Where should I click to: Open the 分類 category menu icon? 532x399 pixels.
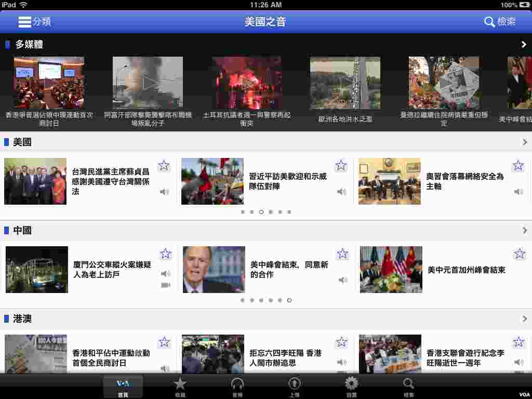click(25, 22)
